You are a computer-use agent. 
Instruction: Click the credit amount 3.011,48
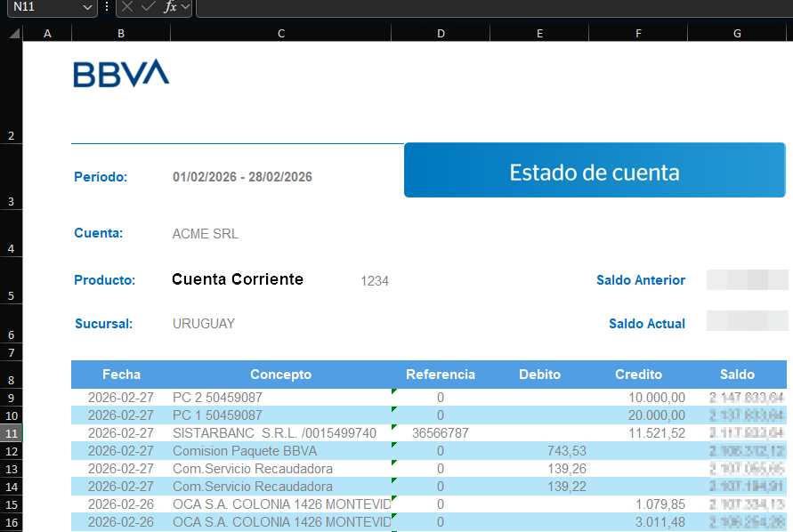click(660, 522)
